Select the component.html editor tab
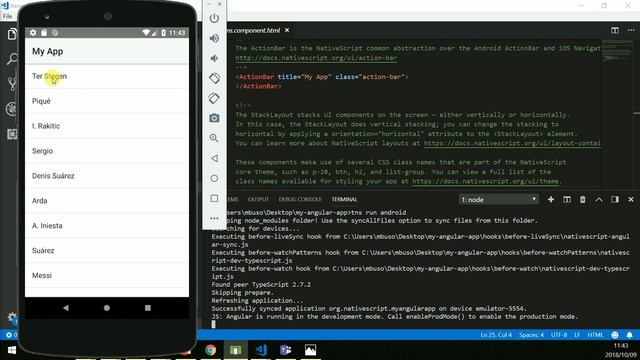This screenshot has width=640, height=360. (x=254, y=30)
